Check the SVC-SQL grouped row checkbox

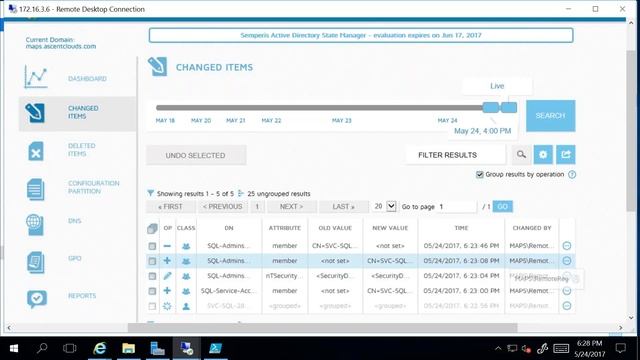point(152,306)
